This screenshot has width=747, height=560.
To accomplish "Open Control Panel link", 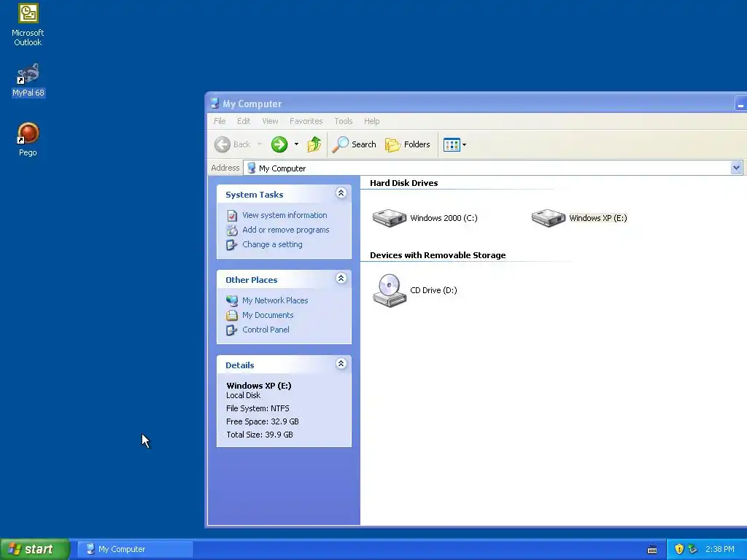I will click(x=266, y=330).
